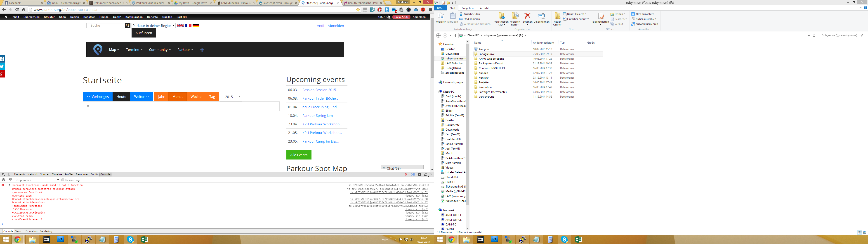Enable the Preserve log checkbox
Screen dimensions: 868x244
[x=63, y=180]
